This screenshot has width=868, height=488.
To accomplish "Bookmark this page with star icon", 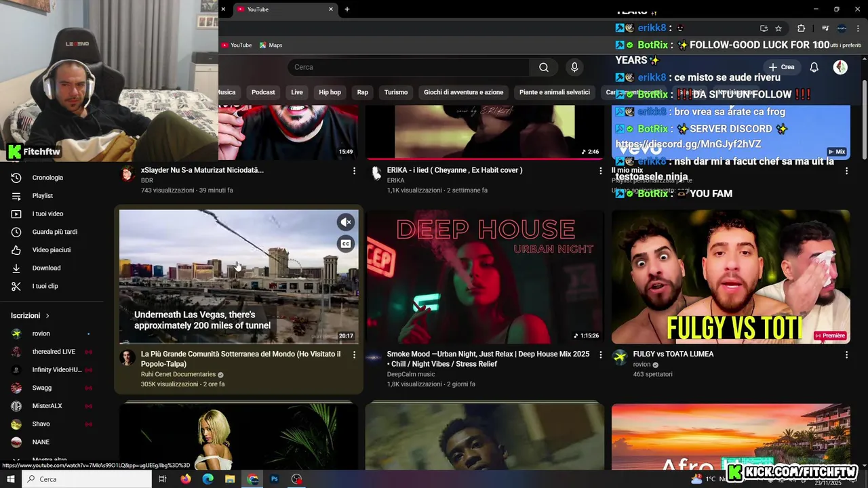I will pos(778,28).
